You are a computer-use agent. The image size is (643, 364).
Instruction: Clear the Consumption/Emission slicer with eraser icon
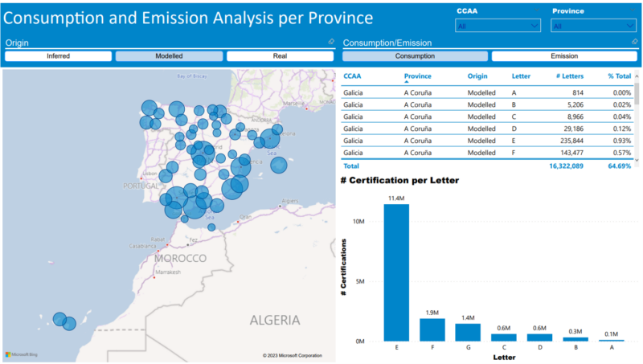[639, 42]
